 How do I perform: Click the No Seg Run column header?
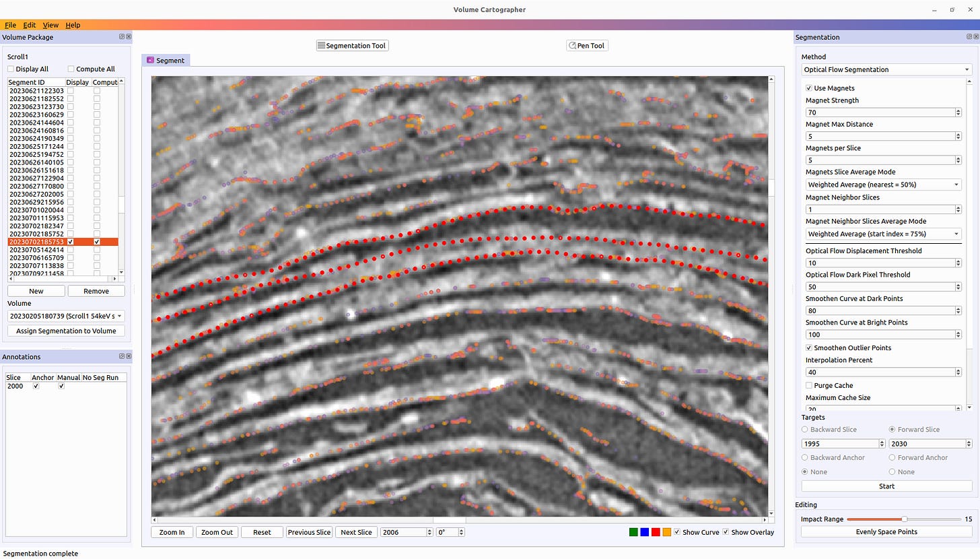(x=101, y=378)
